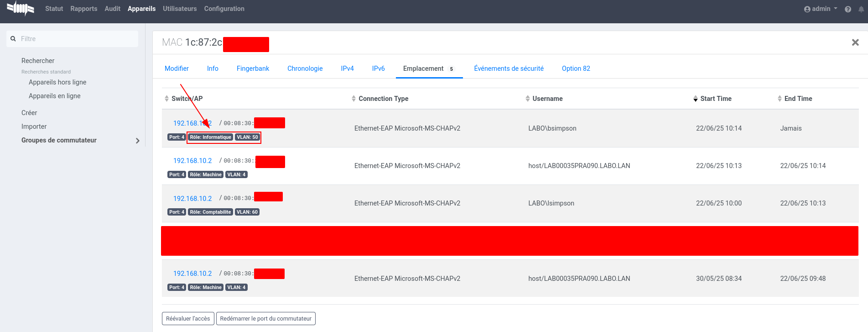Open Appareils en ligne saved search
868x332 pixels.
click(x=55, y=96)
